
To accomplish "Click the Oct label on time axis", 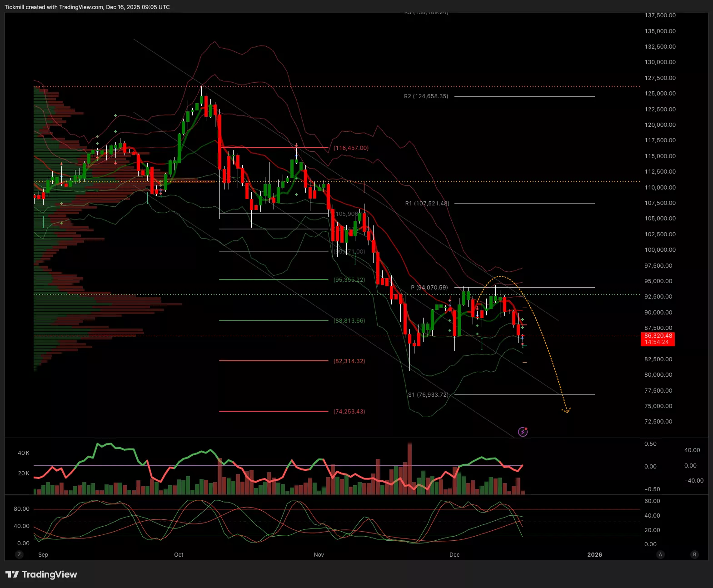I will click(179, 555).
